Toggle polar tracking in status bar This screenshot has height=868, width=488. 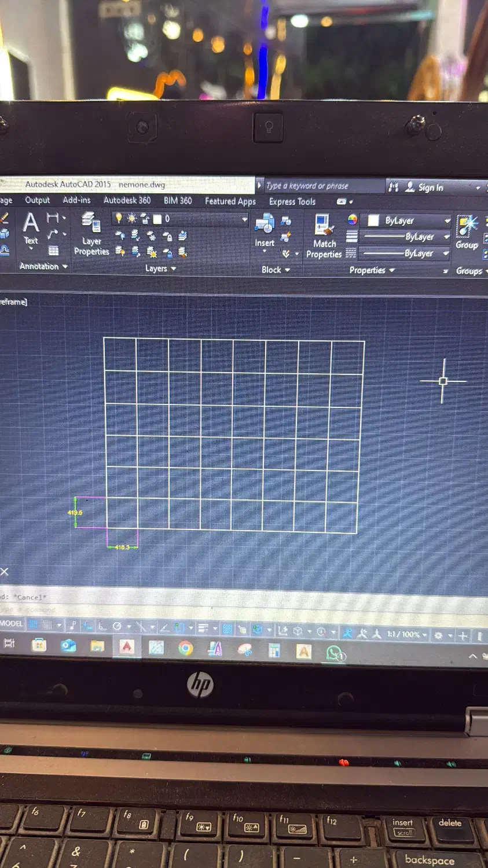point(117,626)
